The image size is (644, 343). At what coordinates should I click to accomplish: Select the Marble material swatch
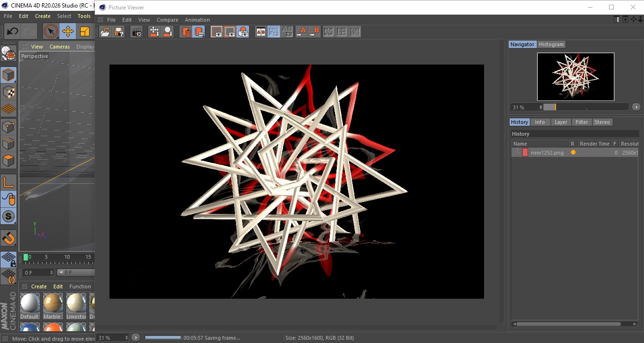click(x=52, y=306)
